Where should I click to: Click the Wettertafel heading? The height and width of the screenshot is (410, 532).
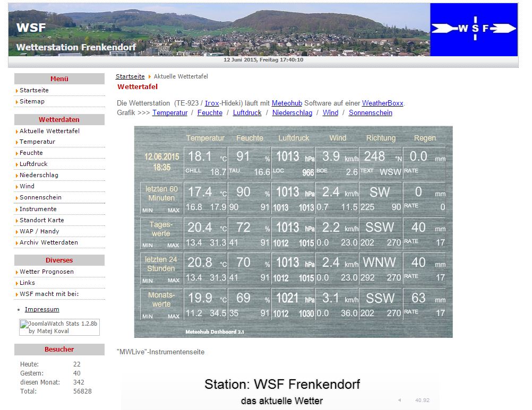click(x=138, y=87)
